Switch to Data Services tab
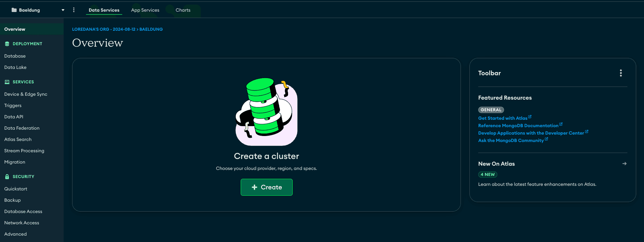The image size is (644, 242). coord(104,10)
